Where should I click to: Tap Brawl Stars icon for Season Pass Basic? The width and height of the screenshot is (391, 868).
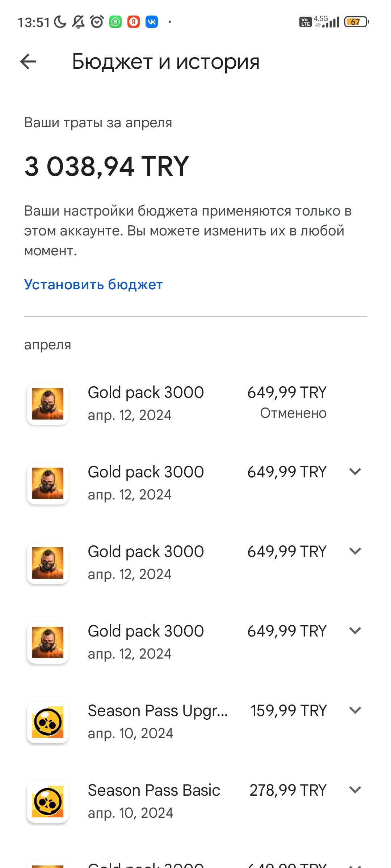[48, 801]
